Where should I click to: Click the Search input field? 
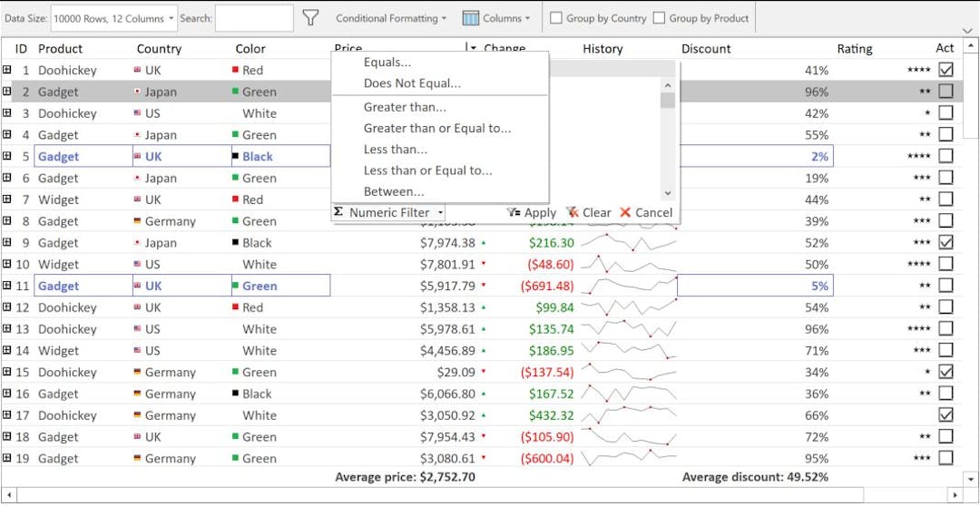click(254, 18)
